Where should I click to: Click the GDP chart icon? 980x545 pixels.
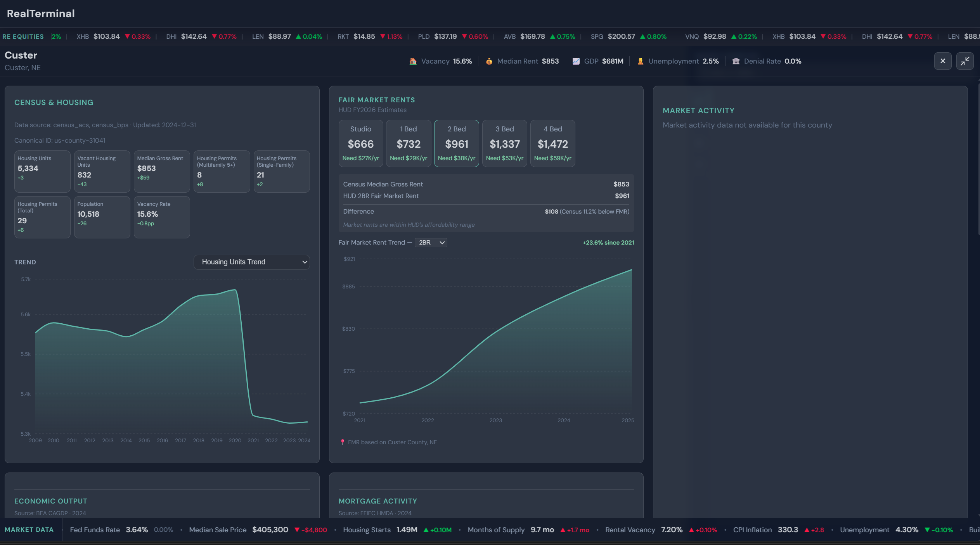point(576,61)
